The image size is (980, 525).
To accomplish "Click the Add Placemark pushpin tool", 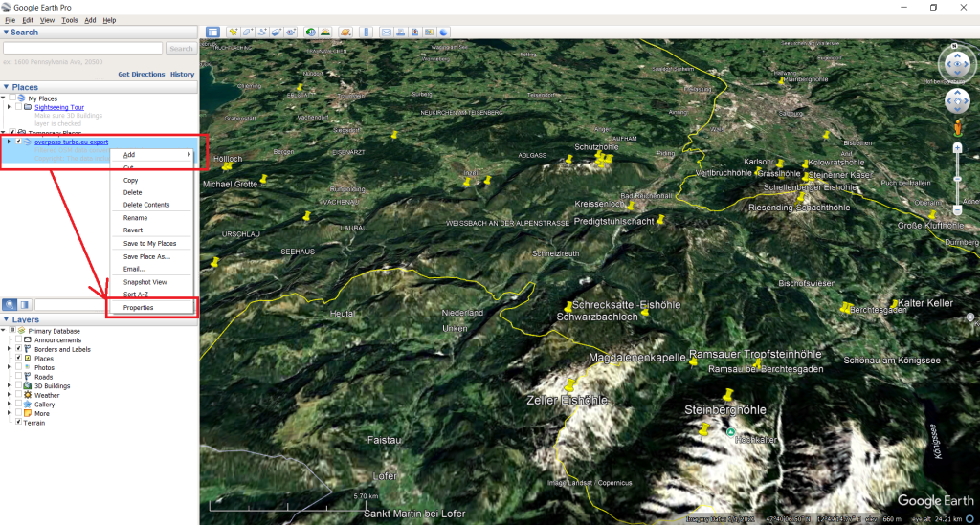I will tap(234, 32).
